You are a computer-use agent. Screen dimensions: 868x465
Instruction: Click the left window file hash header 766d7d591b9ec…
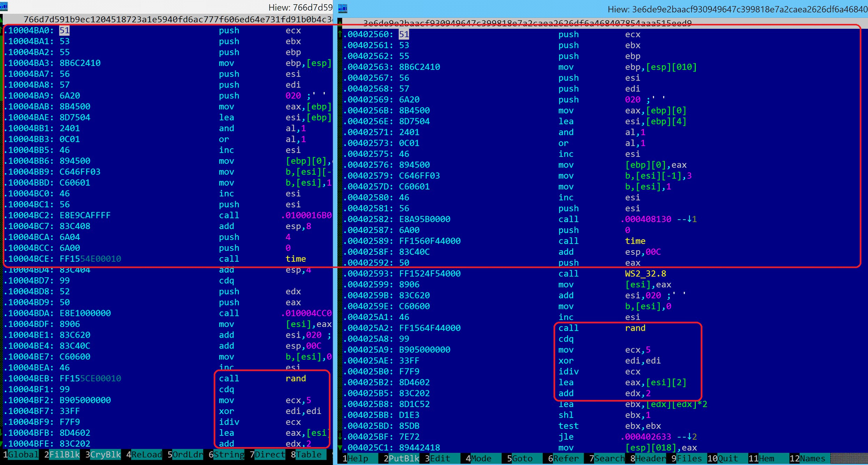click(x=178, y=19)
